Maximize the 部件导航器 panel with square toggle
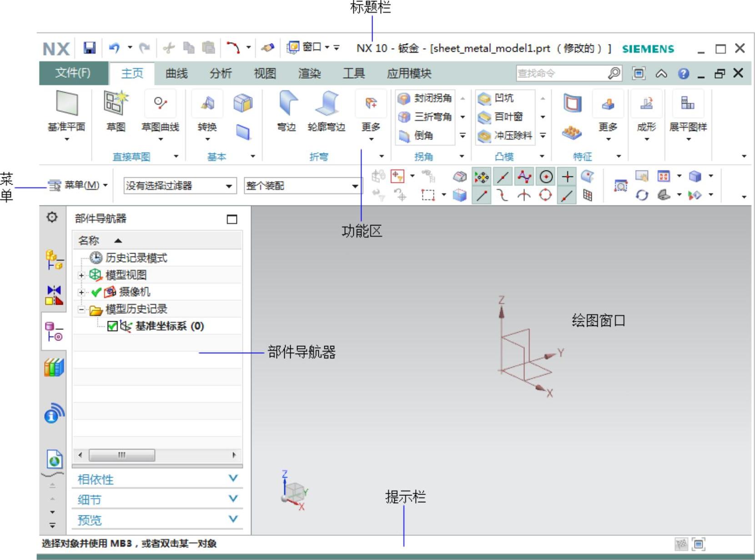The height and width of the screenshot is (560, 755). (232, 220)
